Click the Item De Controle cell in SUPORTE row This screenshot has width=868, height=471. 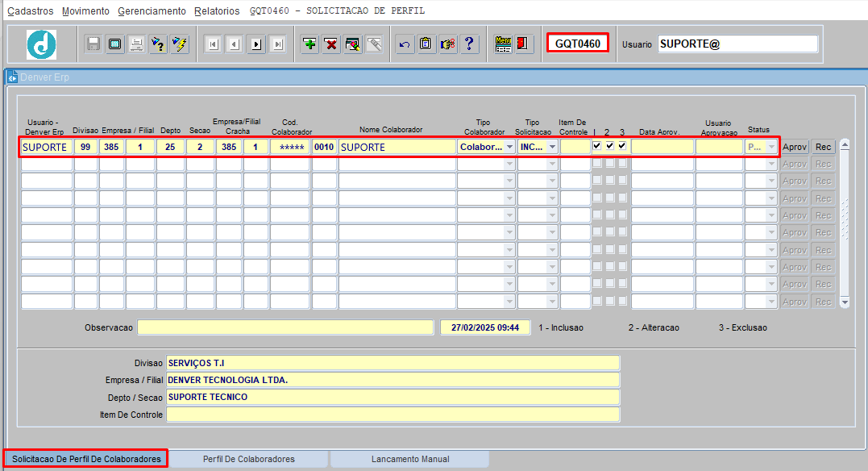click(575, 147)
